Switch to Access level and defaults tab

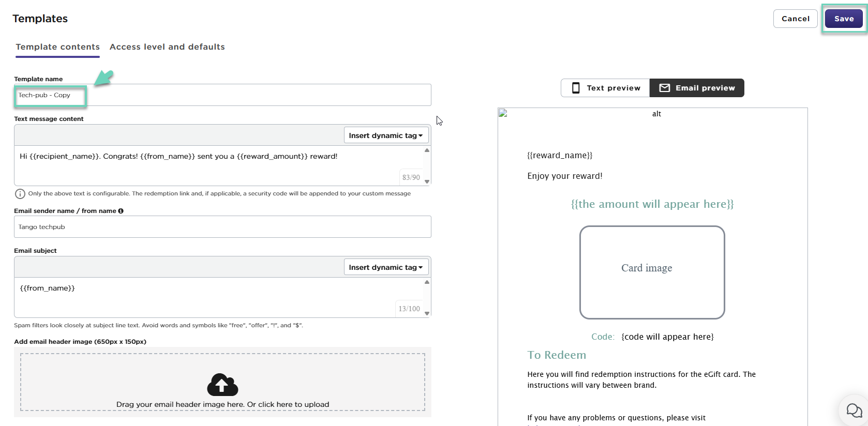click(x=167, y=47)
